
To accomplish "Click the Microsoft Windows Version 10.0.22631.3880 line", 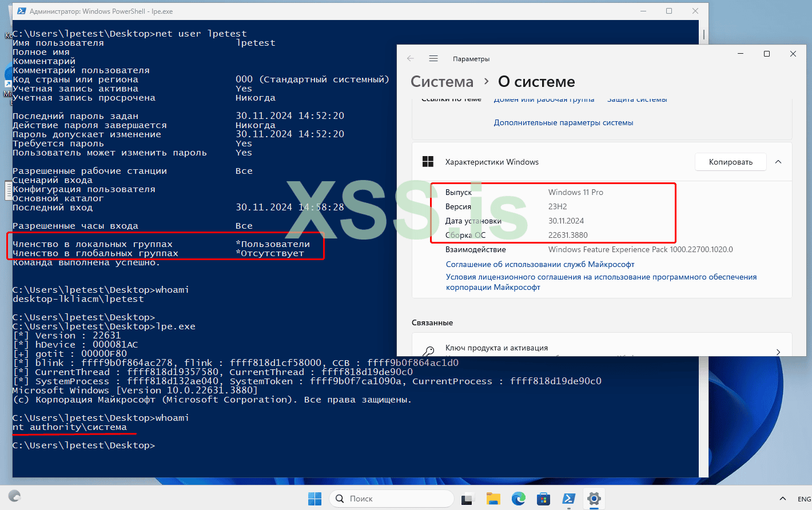I will (136, 391).
